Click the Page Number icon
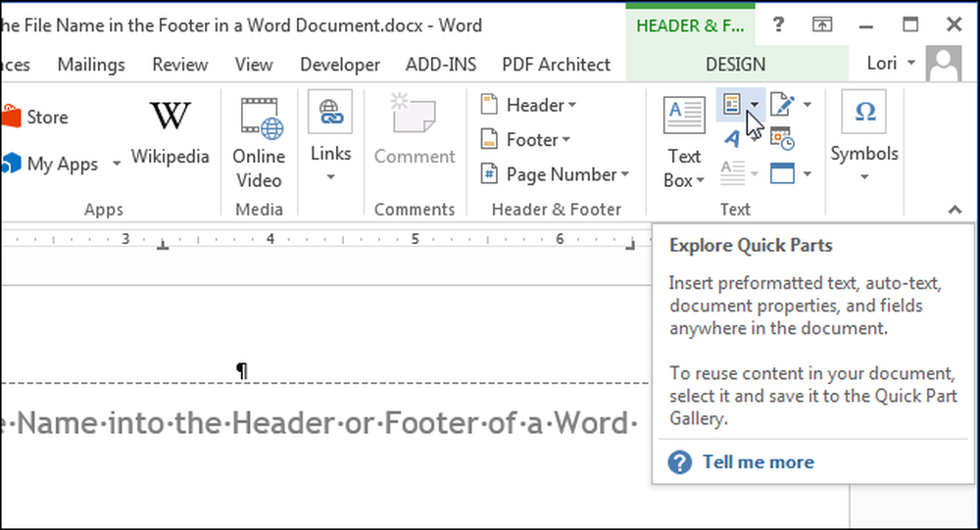The width and height of the screenshot is (980, 530). [489, 173]
